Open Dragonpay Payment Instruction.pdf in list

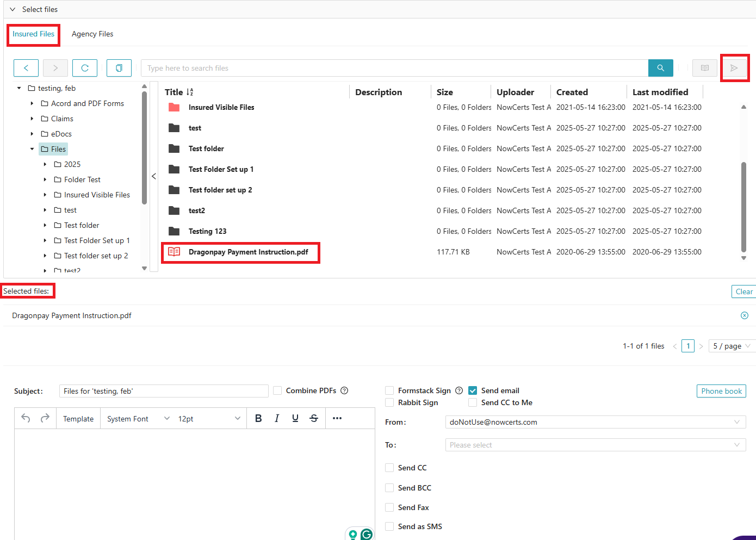[248, 252]
